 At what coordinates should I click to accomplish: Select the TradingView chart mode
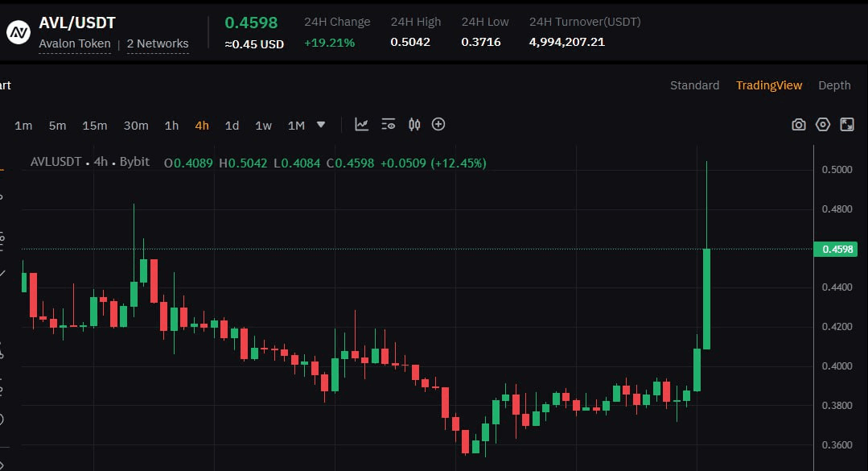pyautogui.click(x=769, y=85)
